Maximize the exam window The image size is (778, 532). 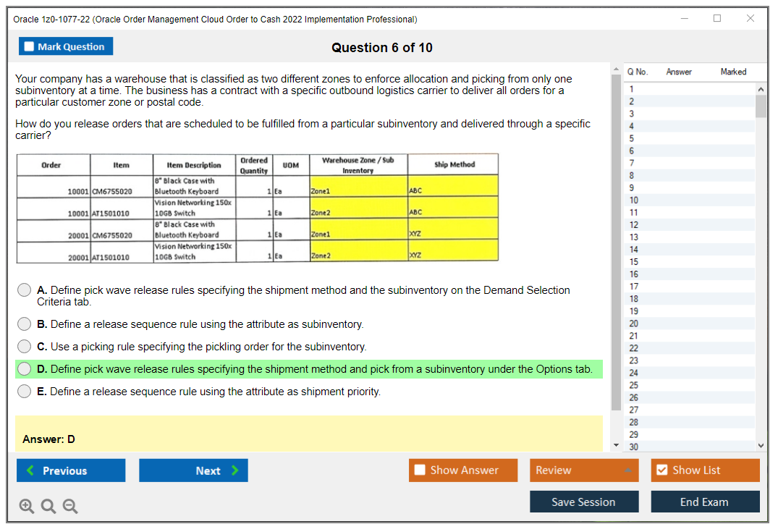click(717, 18)
